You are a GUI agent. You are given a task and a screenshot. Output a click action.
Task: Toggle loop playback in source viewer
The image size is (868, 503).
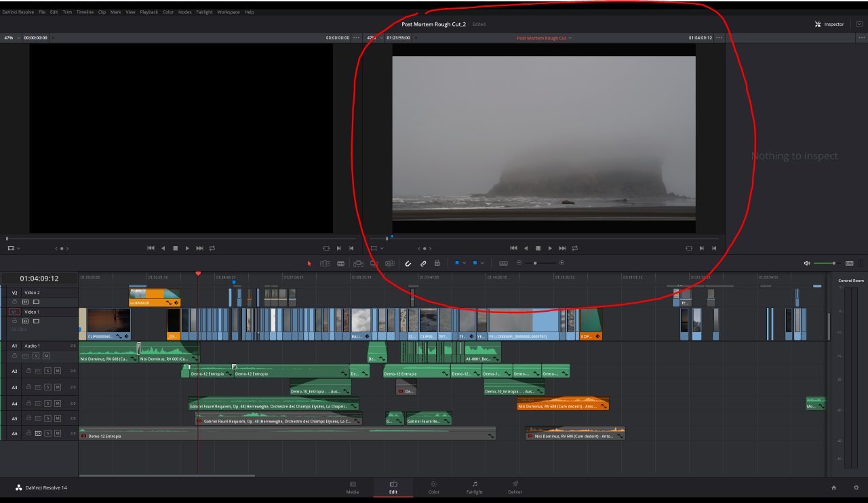(212, 248)
